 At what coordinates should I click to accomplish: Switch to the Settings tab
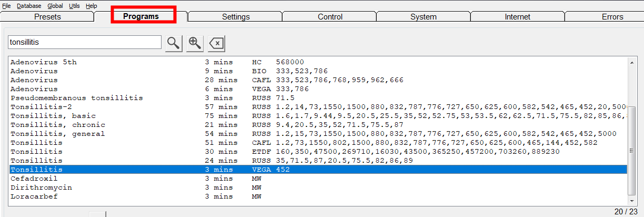click(236, 17)
